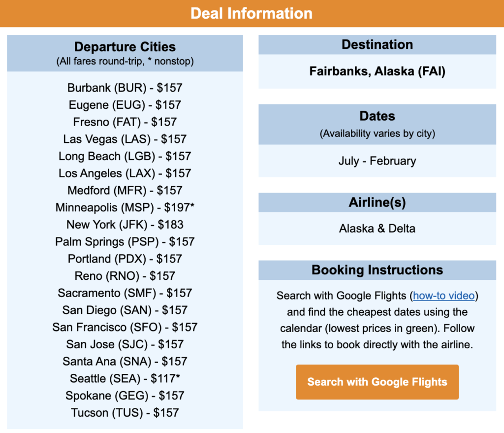Viewport: 504px width, 433px height.
Task: Click the Destination section header
Action: (x=377, y=44)
